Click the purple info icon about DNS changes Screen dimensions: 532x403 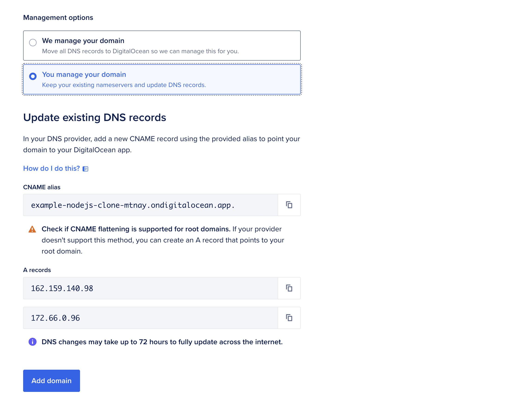point(32,342)
